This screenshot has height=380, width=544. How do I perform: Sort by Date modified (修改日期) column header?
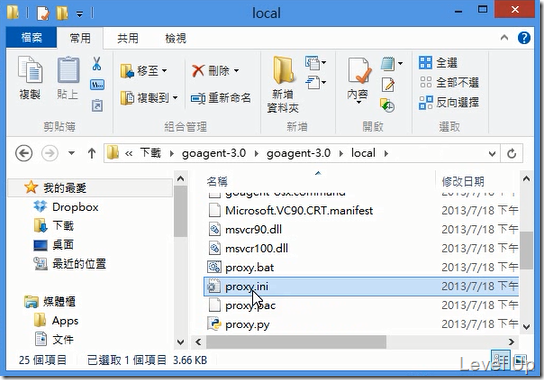(463, 181)
